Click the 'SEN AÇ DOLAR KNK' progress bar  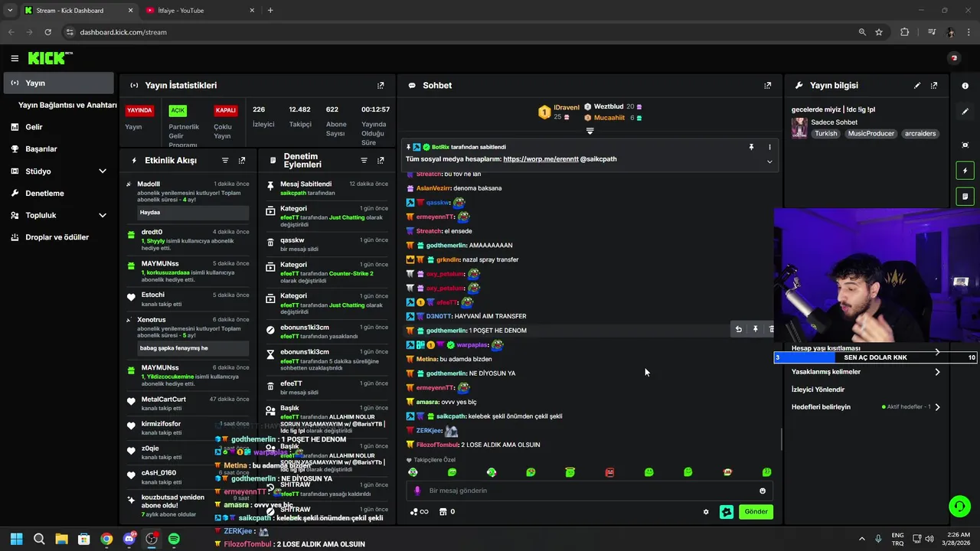coord(875,357)
